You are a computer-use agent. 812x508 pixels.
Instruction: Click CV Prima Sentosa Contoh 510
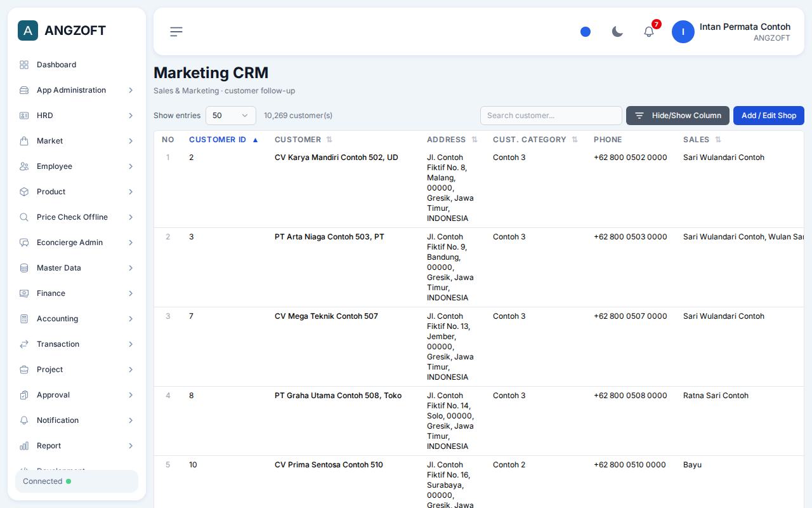click(x=329, y=465)
